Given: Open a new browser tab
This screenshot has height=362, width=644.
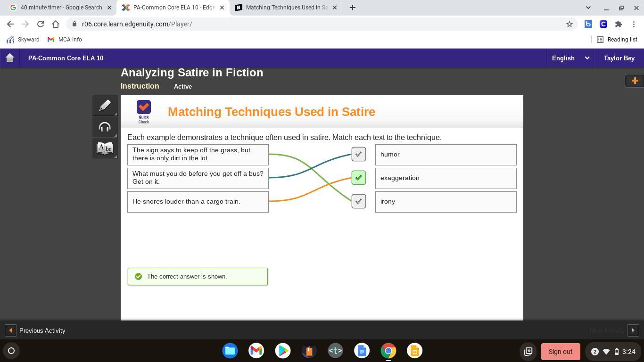Looking at the screenshot, I should 352,8.
